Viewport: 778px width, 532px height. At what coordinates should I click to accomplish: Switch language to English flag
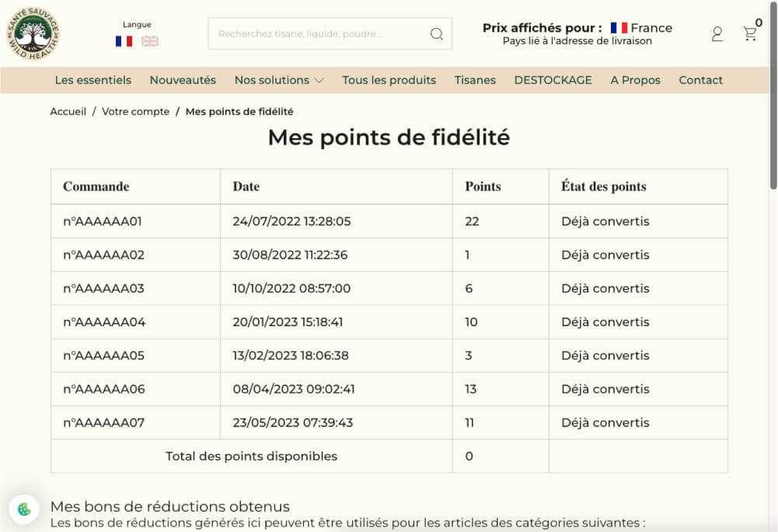point(150,41)
